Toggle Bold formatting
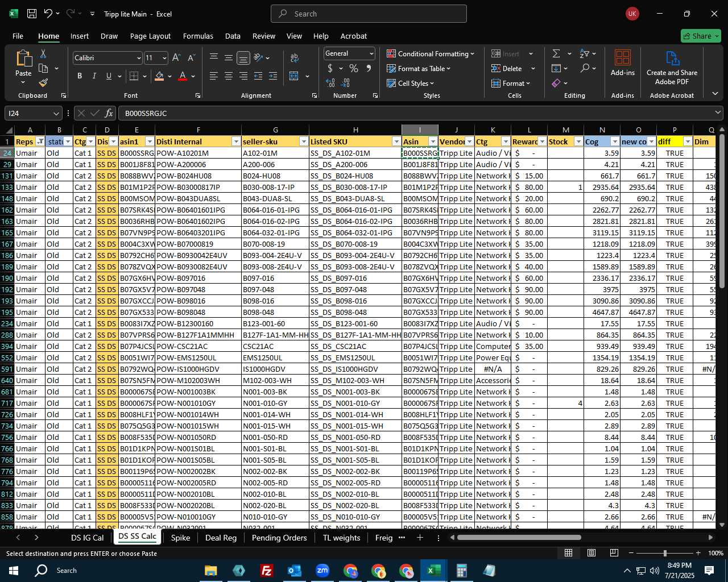This screenshot has height=582, width=728. tap(80, 76)
